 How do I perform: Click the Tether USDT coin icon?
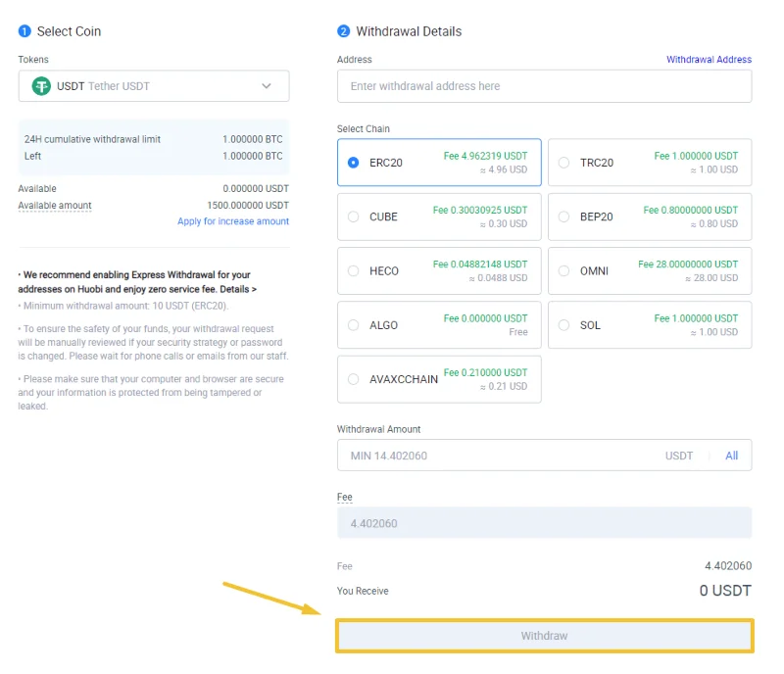(x=41, y=86)
